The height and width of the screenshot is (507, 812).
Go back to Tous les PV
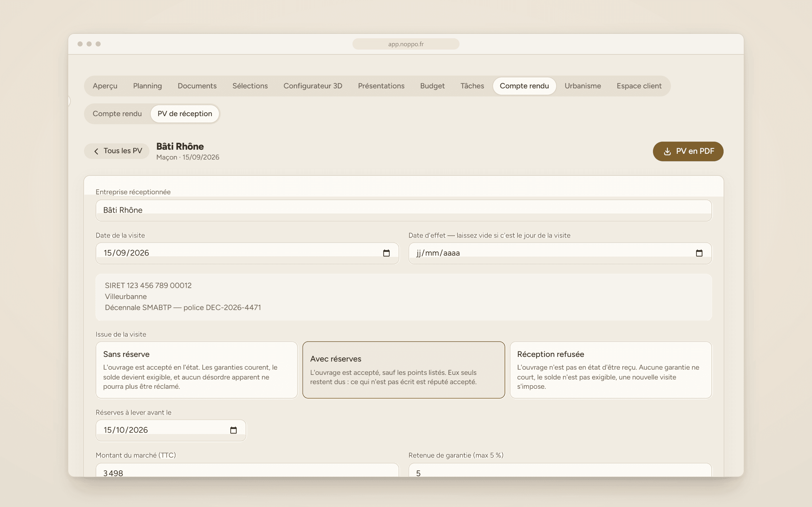tap(117, 151)
